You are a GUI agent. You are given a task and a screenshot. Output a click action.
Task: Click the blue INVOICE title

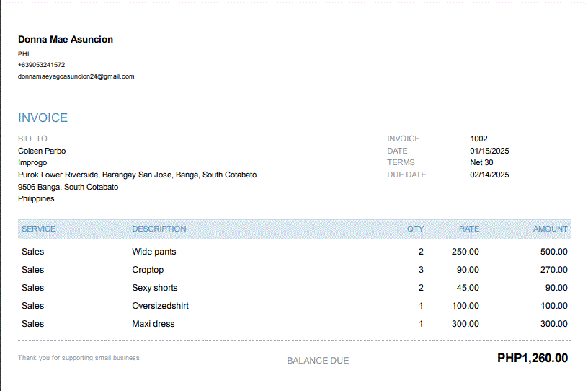(x=43, y=118)
